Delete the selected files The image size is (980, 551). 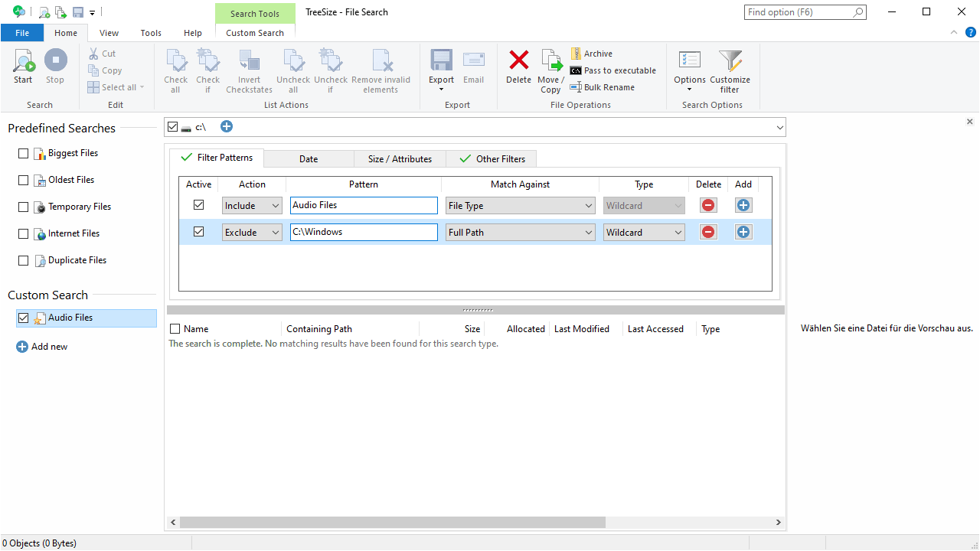pos(518,67)
